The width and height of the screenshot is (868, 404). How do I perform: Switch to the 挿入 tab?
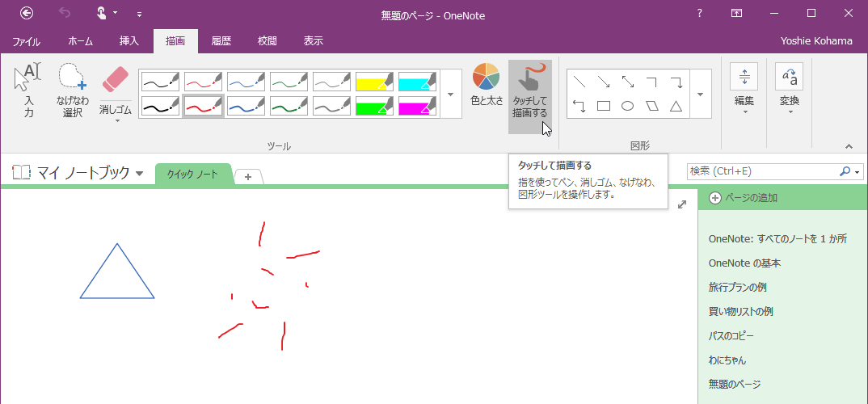coord(129,41)
